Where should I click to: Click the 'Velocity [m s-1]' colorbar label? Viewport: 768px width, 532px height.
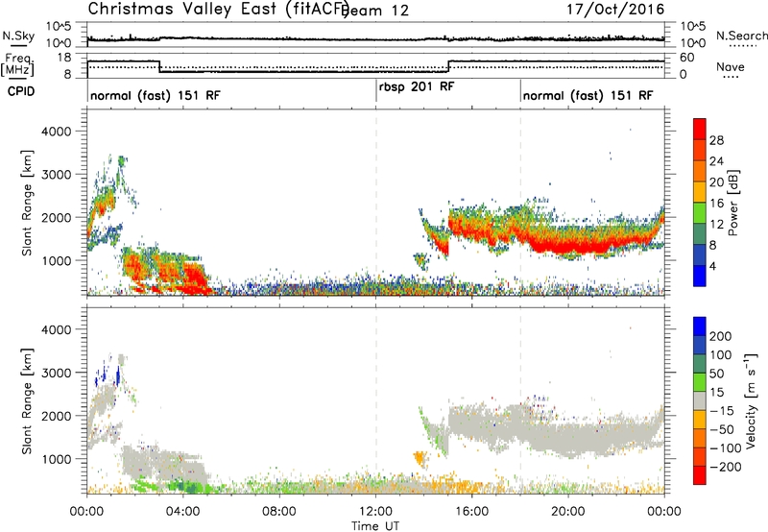tap(751, 400)
